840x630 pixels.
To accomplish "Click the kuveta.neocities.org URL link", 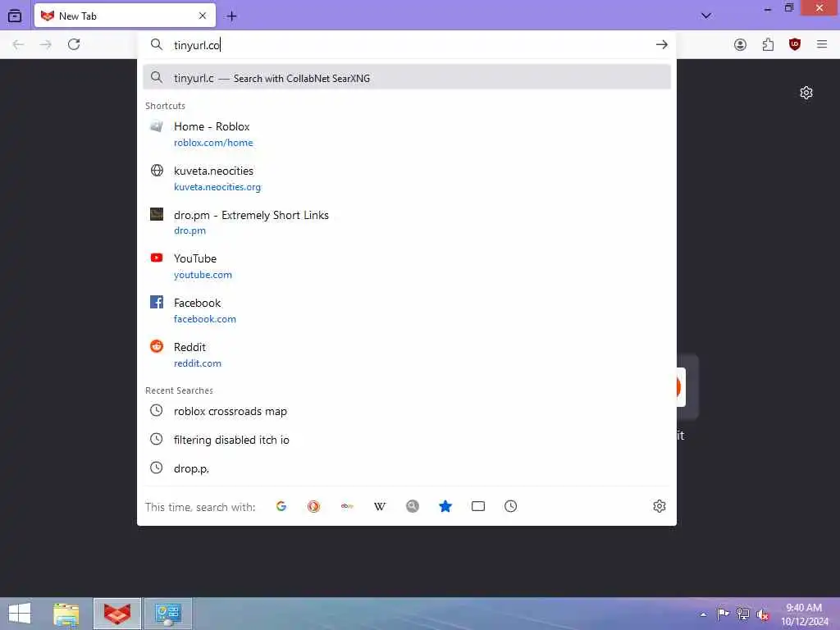I will click(x=217, y=187).
